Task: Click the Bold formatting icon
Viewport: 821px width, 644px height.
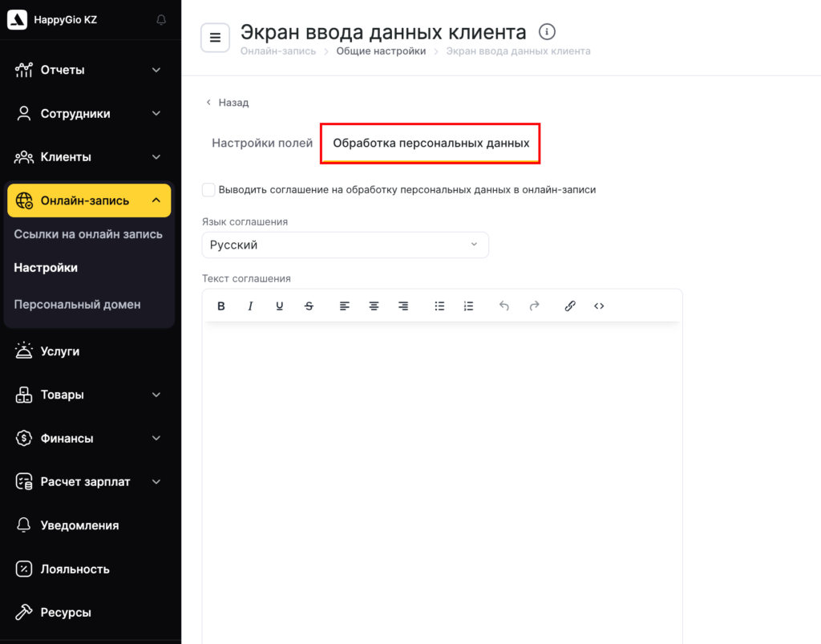Action: (221, 306)
